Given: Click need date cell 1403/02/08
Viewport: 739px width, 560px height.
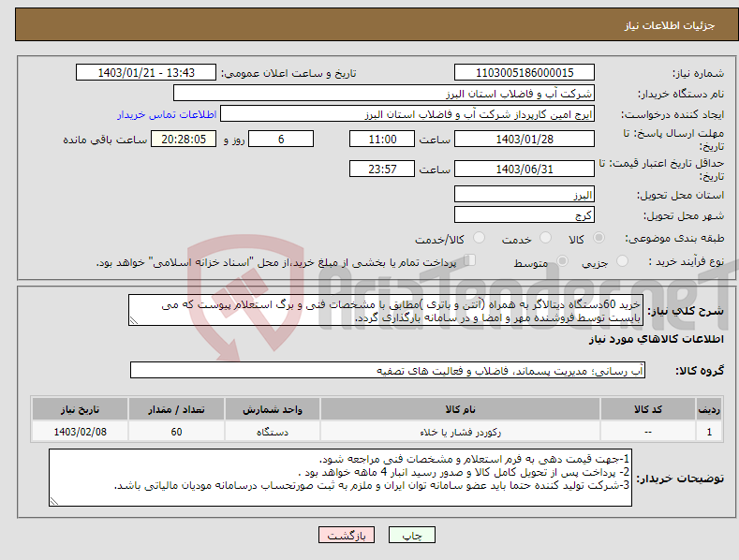Looking at the screenshot, I should point(81,432).
